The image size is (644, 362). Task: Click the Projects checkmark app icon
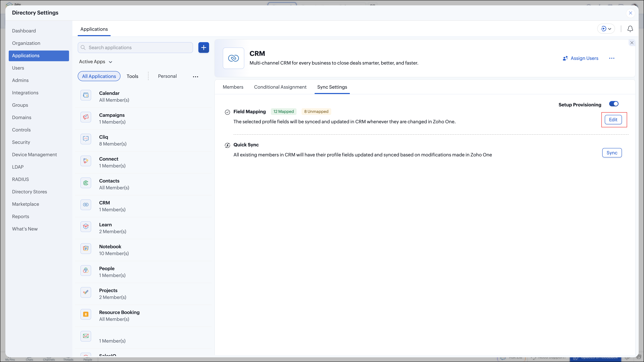(x=86, y=292)
